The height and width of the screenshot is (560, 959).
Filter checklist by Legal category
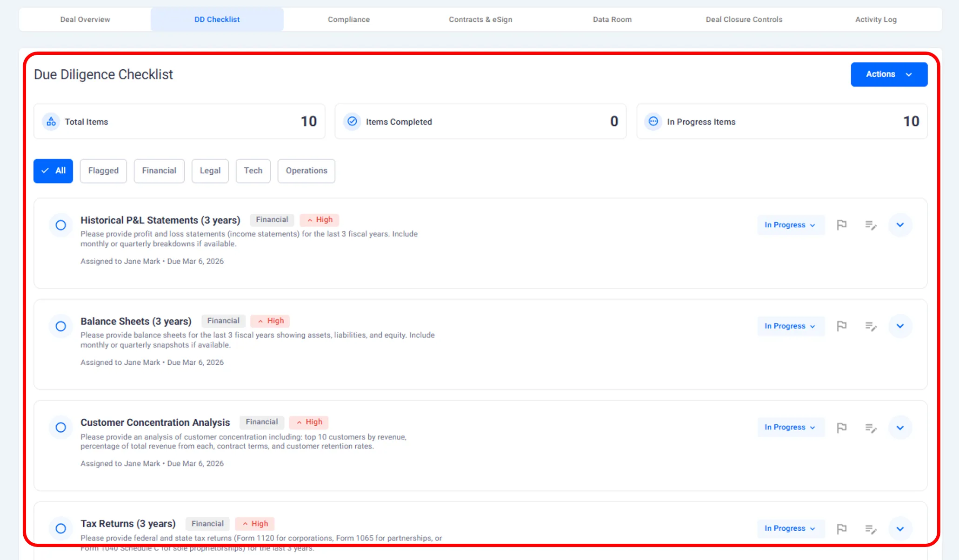pyautogui.click(x=210, y=171)
